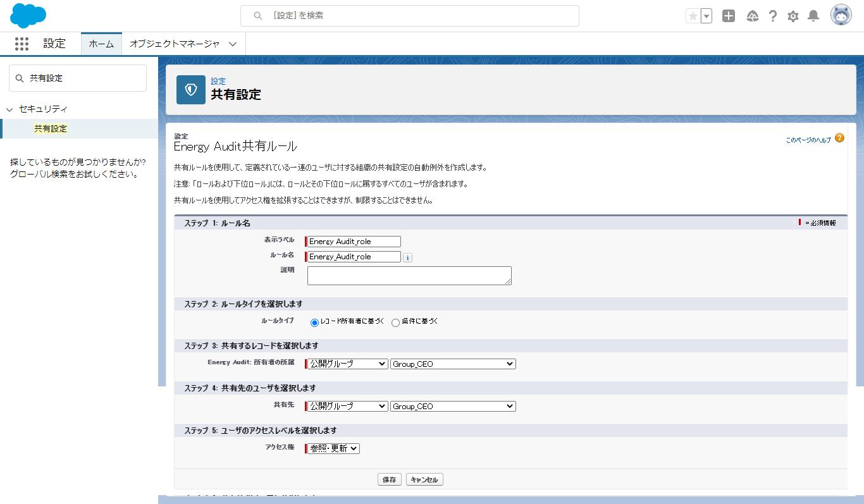864x504 pixels.
Task: Select the レコード所有者に基づく radio button
Action: [x=314, y=323]
